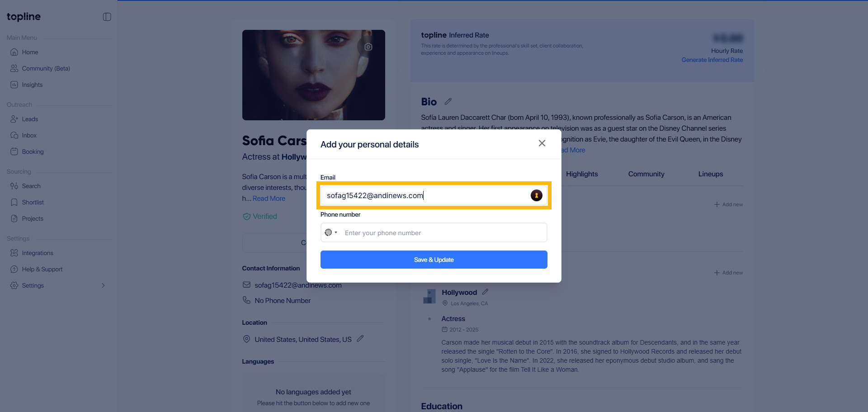Switch to the Community tab

(x=646, y=174)
